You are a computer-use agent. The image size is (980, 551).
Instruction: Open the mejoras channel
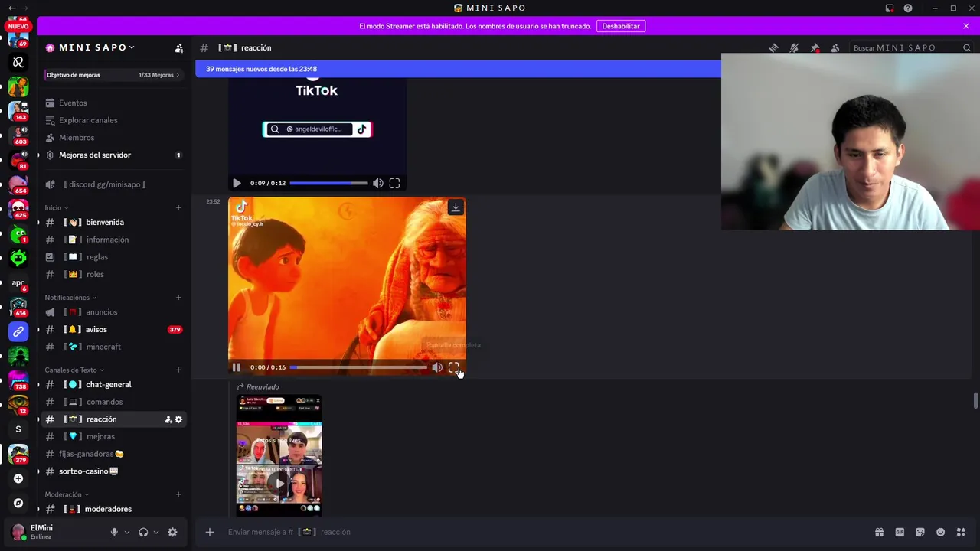[113, 436]
